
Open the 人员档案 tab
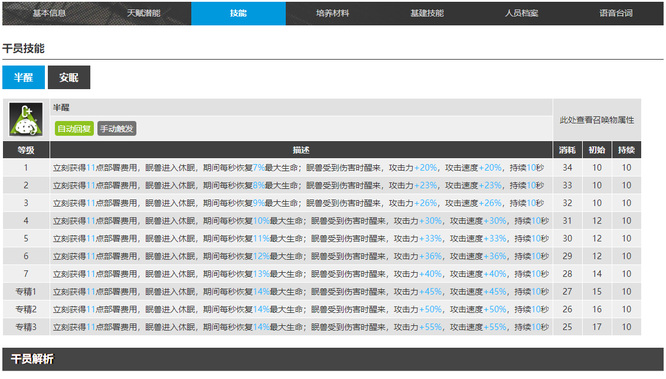click(x=522, y=13)
